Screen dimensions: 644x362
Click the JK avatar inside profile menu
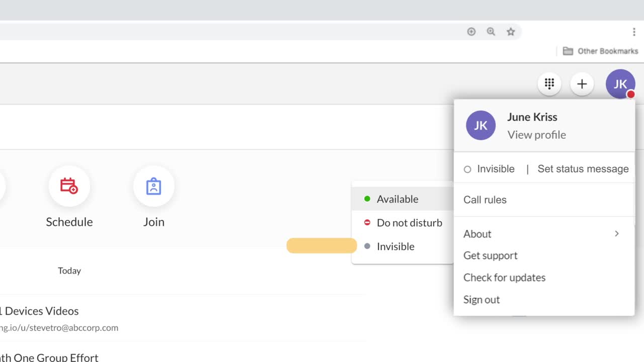pos(480,125)
